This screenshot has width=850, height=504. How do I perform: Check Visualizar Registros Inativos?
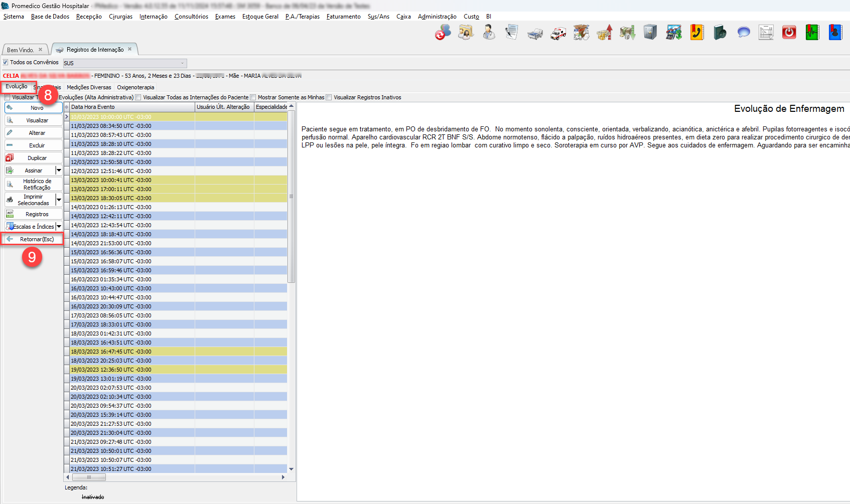(x=329, y=98)
